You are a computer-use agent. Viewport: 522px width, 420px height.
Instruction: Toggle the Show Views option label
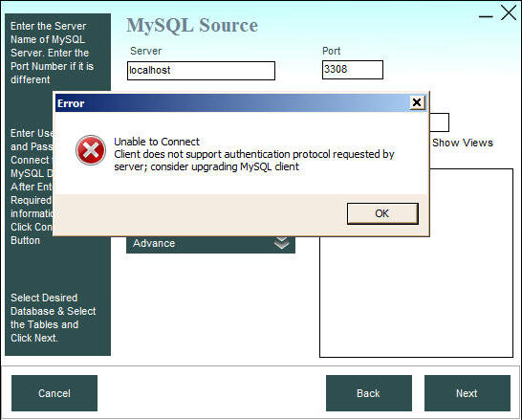point(463,143)
